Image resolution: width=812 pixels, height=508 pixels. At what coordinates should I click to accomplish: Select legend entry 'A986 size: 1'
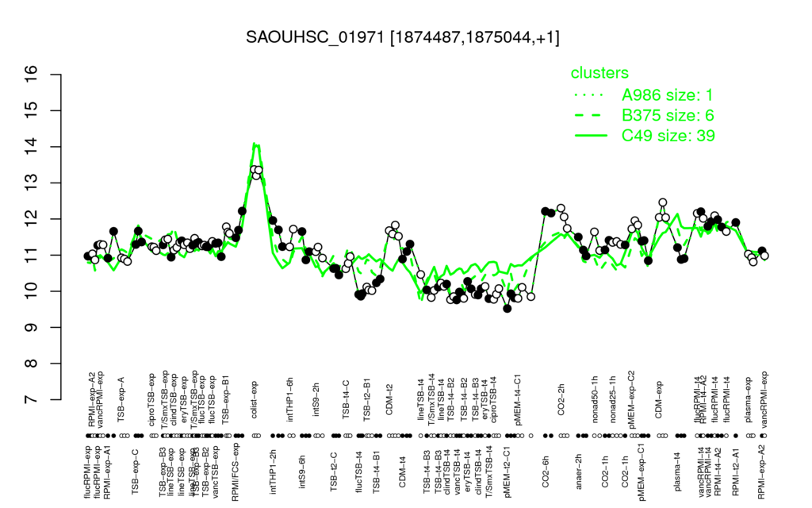pos(668,95)
